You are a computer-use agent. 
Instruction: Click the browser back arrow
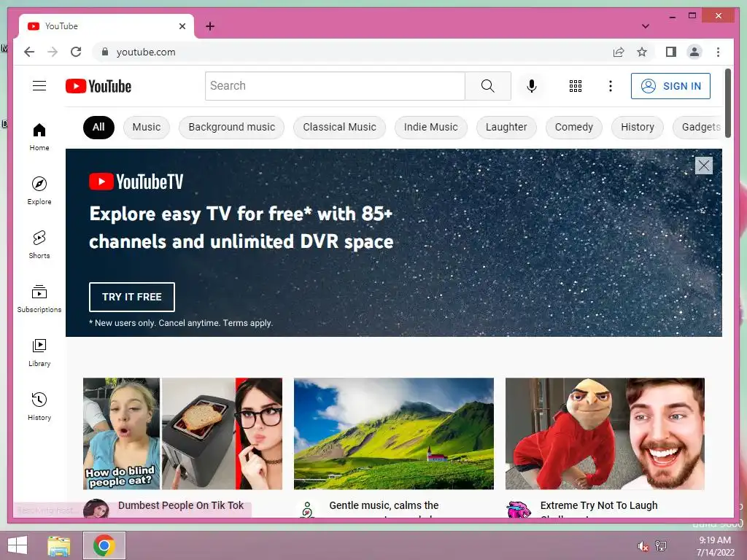tap(29, 52)
